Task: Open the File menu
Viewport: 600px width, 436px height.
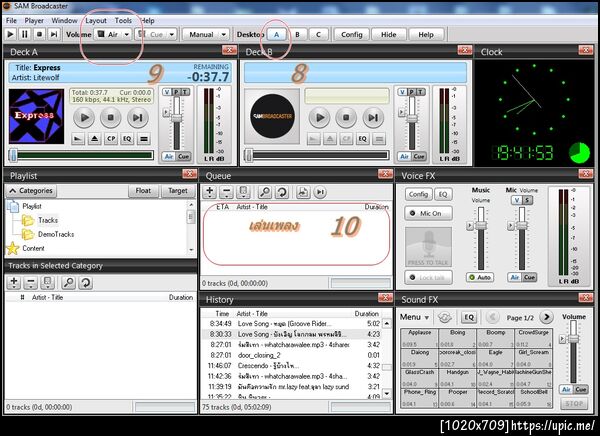Action: 11,21
